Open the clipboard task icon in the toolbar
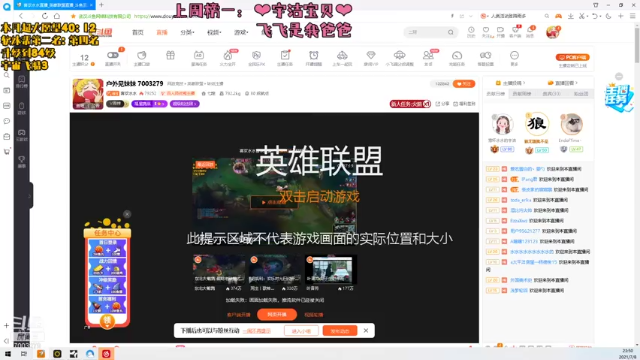640x360 pixels. [285, 55]
